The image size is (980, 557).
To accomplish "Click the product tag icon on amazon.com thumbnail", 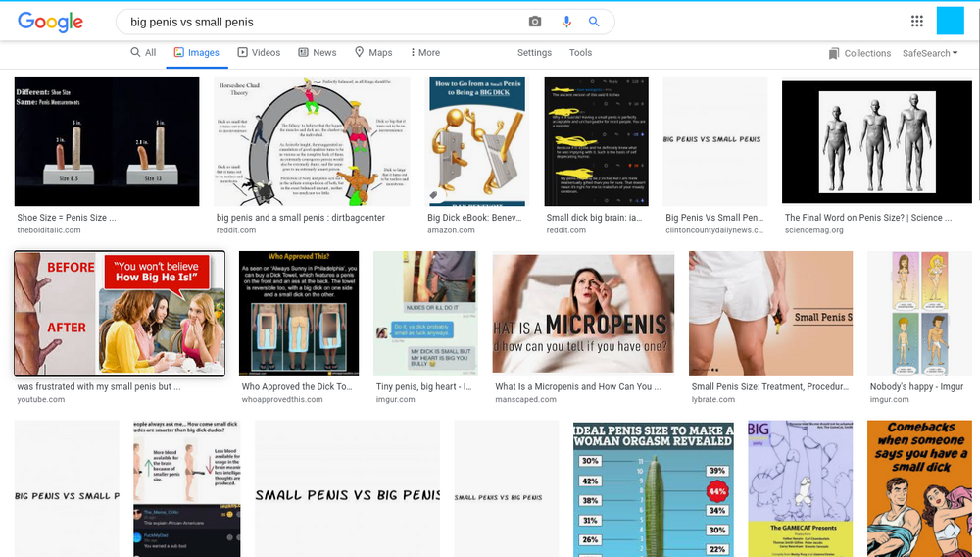I will click(434, 195).
